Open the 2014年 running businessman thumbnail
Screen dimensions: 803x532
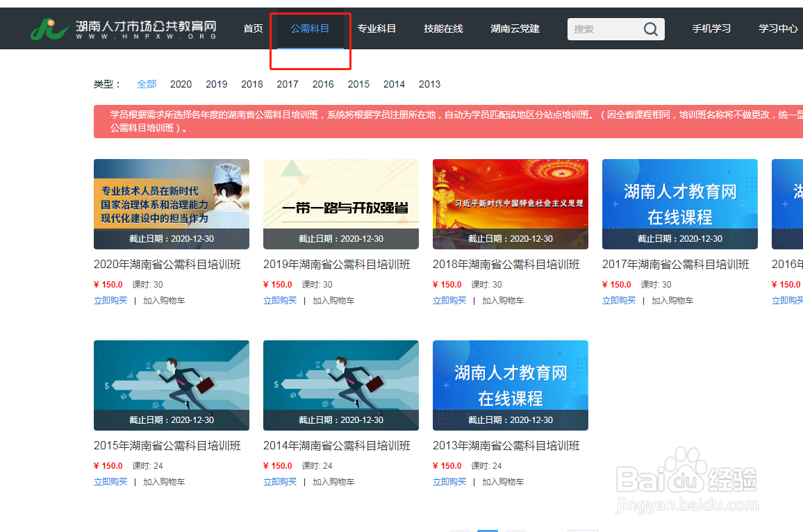[x=341, y=385]
